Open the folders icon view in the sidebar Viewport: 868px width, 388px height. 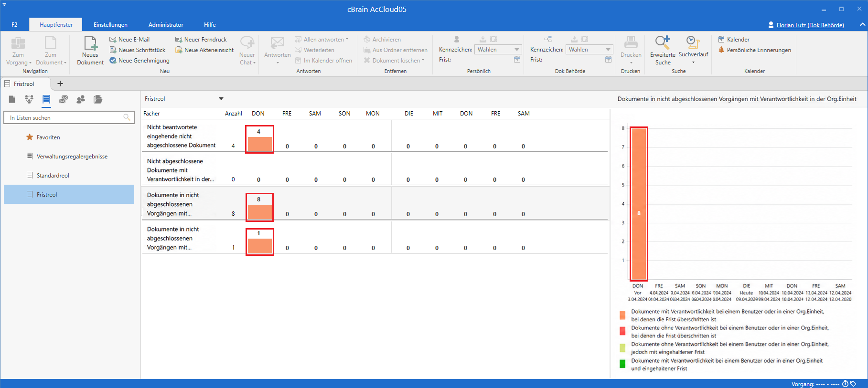[98, 99]
